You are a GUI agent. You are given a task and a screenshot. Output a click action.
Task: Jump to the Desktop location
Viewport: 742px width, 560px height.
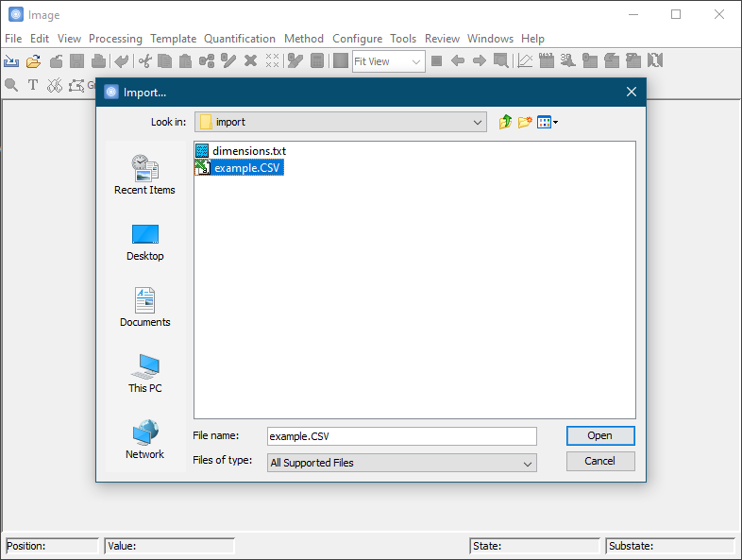tap(144, 242)
